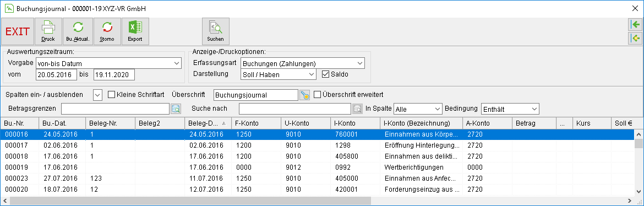644x206 pixels.
Task: Open the In Spalte Alle dropdown
Action: coord(438,109)
